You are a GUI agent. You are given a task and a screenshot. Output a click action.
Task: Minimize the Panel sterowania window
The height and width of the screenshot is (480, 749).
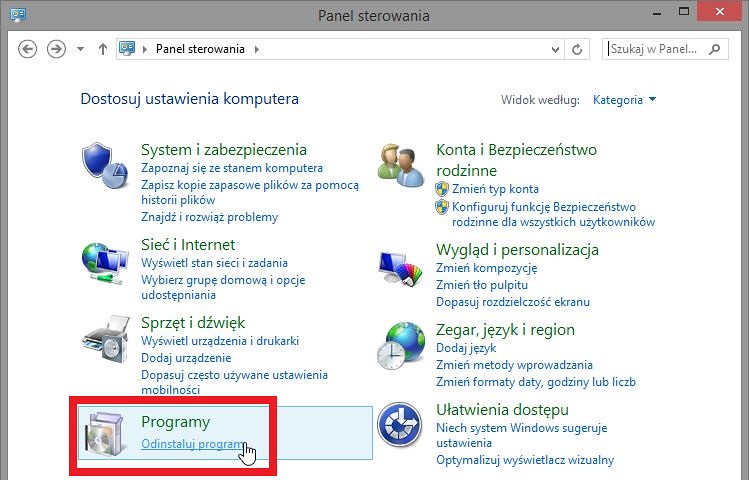point(657,12)
